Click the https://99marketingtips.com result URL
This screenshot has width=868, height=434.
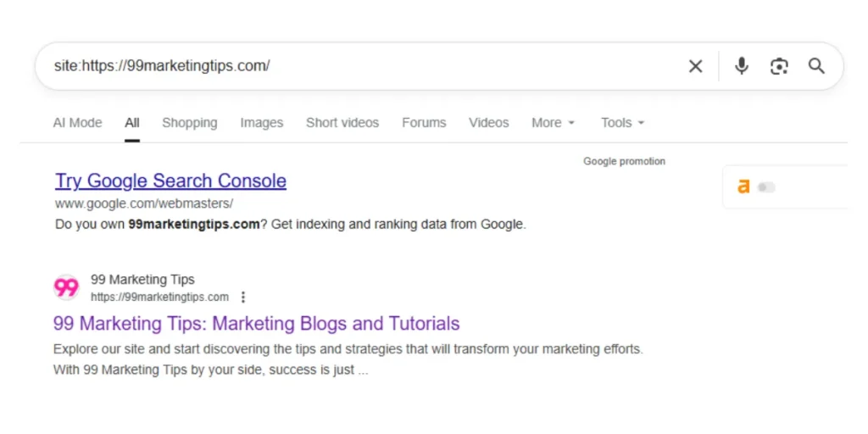coord(159,298)
